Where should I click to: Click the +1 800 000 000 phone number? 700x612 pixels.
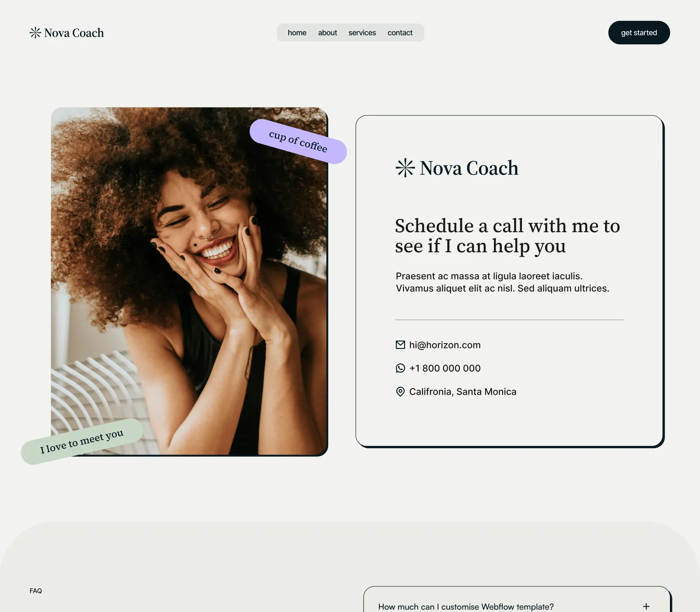(x=444, y=368)
